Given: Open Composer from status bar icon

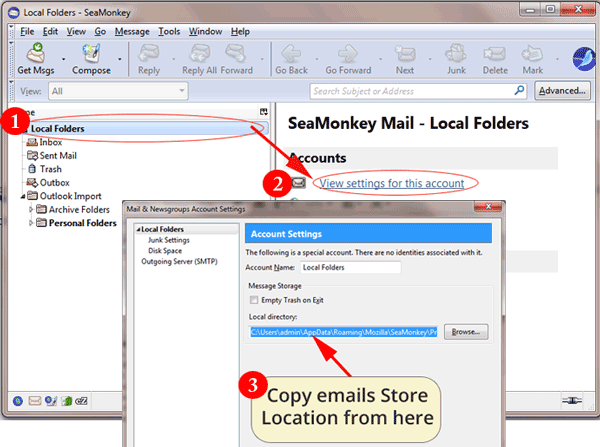Looking at the screenshot, I should (x=51, y=401).
